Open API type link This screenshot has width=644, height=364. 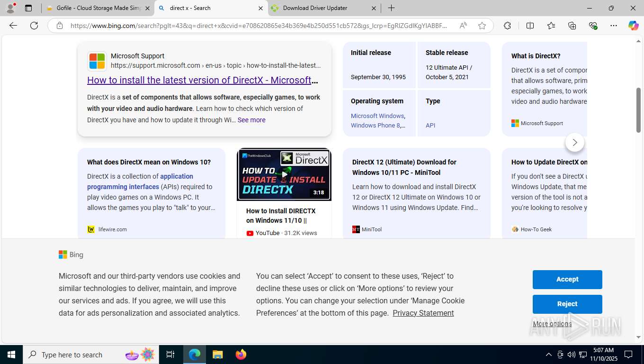tap(430, 125)
